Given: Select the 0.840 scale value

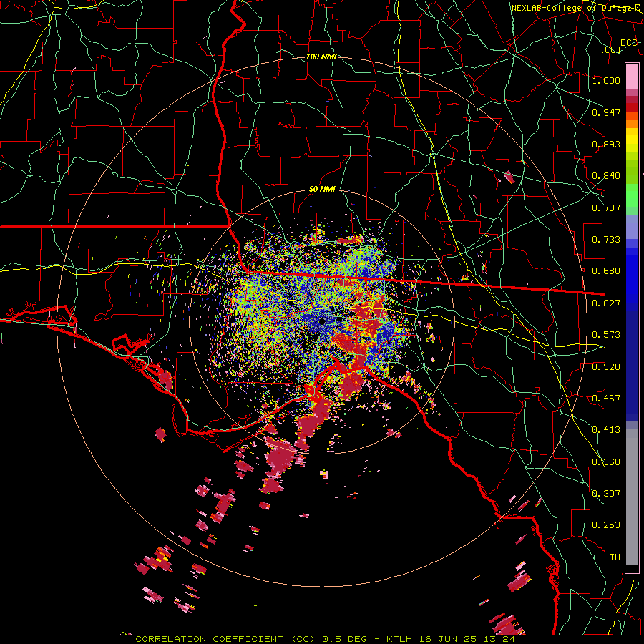Looking at the screenshot, I should click(606, 176).
